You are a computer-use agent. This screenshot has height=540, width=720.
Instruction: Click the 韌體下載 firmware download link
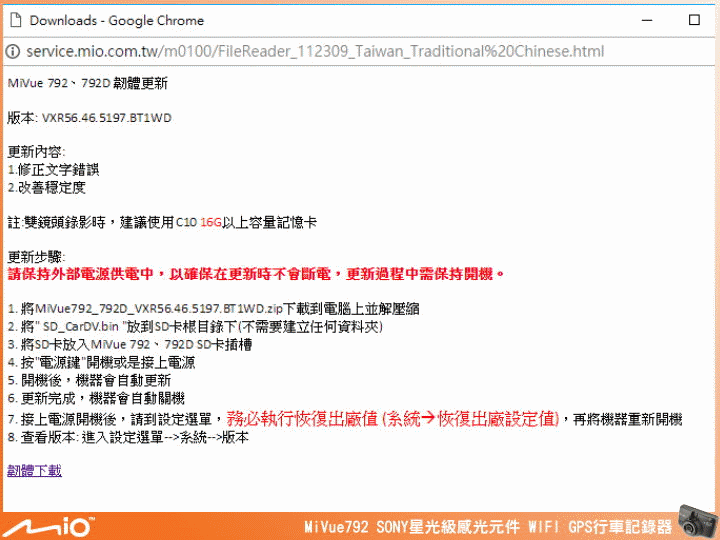34,470
